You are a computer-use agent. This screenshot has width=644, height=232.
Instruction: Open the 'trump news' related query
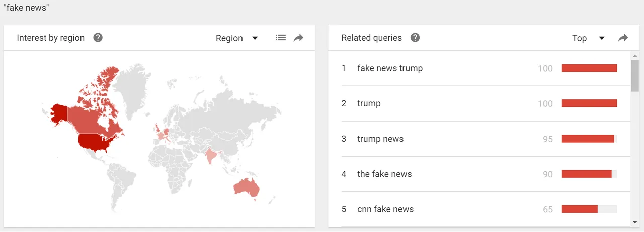coord(380,139)
